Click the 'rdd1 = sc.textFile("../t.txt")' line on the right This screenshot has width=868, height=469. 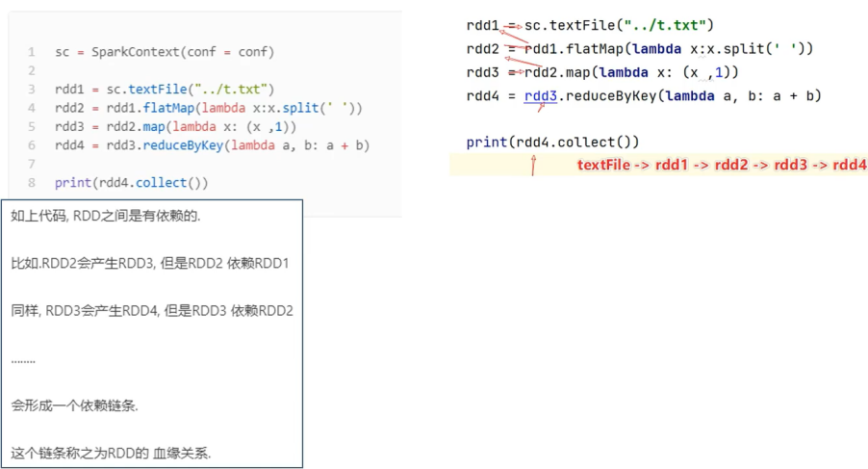tap(590, 25)
